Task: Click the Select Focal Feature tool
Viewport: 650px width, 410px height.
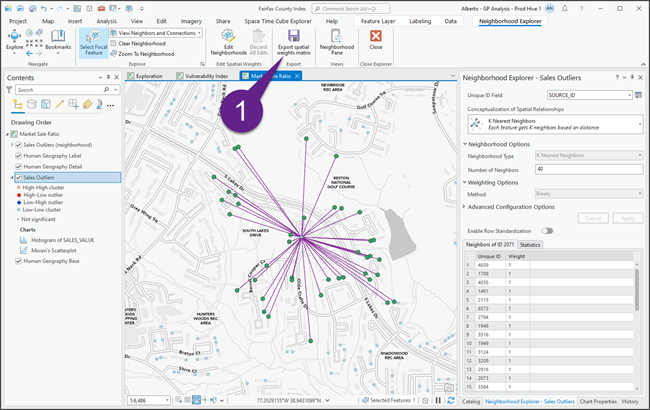Action: pyautogui.click(x=91, y=40)
